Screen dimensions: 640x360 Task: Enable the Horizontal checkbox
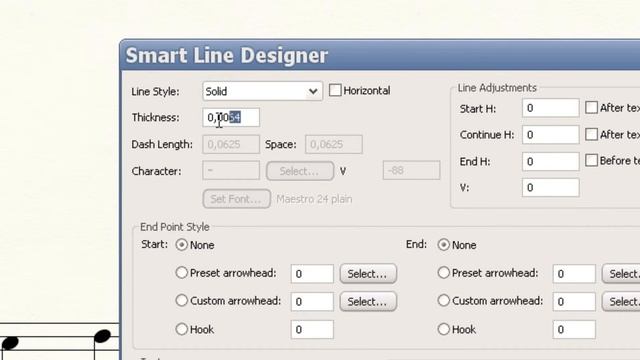(335, 90)
